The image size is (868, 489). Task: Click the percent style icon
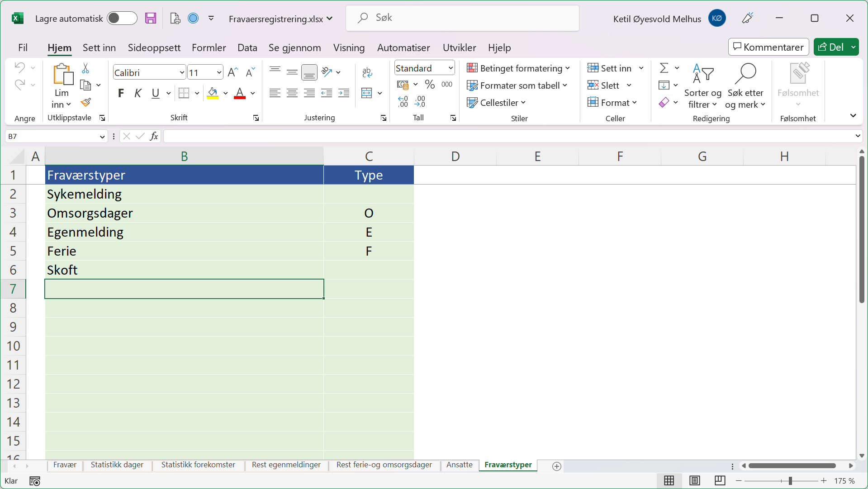430,84
